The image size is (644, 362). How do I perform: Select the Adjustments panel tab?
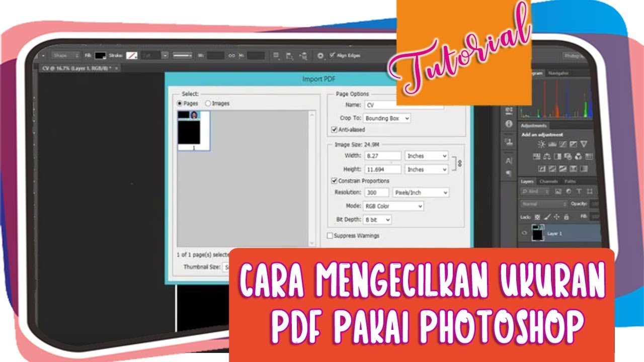[x=533, y=126]
